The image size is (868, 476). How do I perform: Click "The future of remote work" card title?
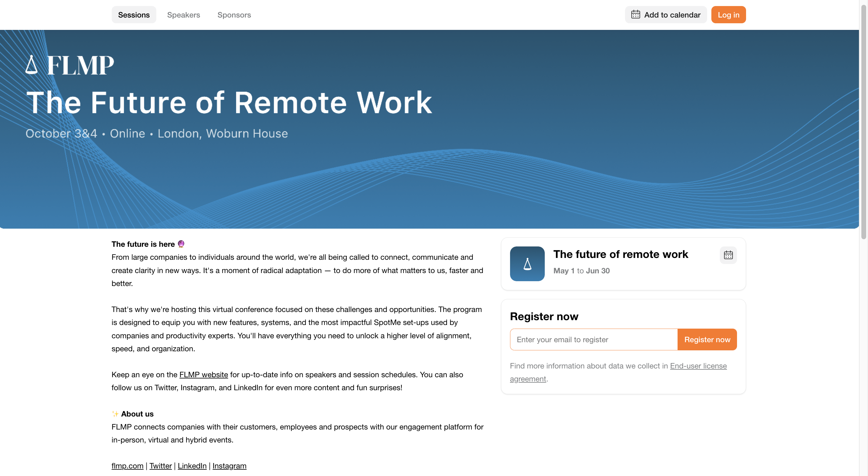click(x=620, y=254)
